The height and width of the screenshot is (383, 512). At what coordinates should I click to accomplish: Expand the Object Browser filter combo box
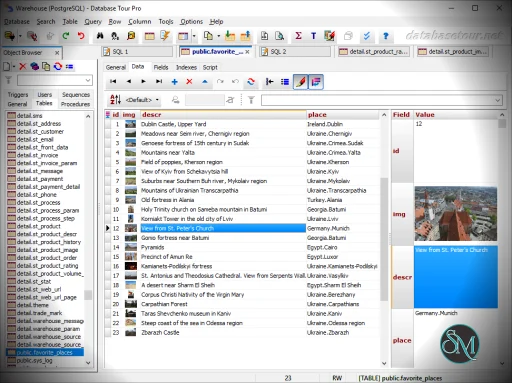pyautogui.click(x=88, y=80)
